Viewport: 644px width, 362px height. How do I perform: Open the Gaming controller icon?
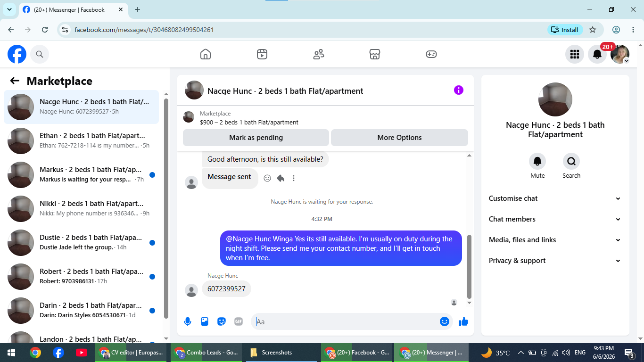point(431,54)
